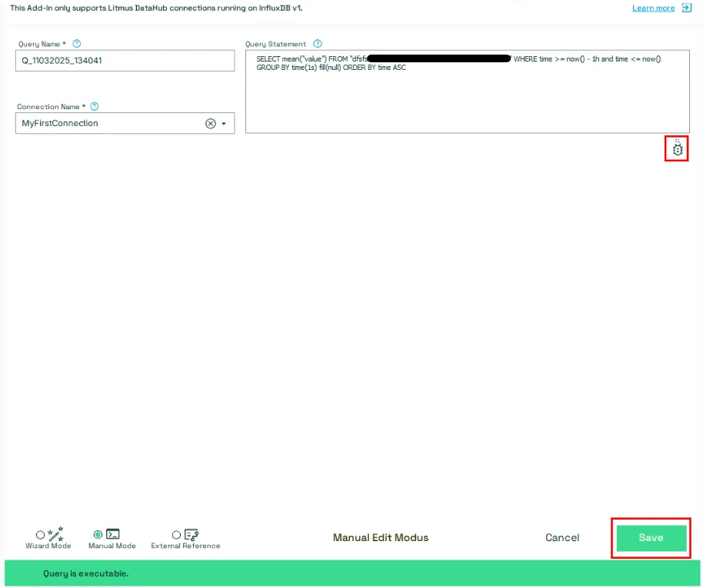Click the Learn more arrow icon
The width and height of the screenshot is (703, 588).
pos(686,8)
